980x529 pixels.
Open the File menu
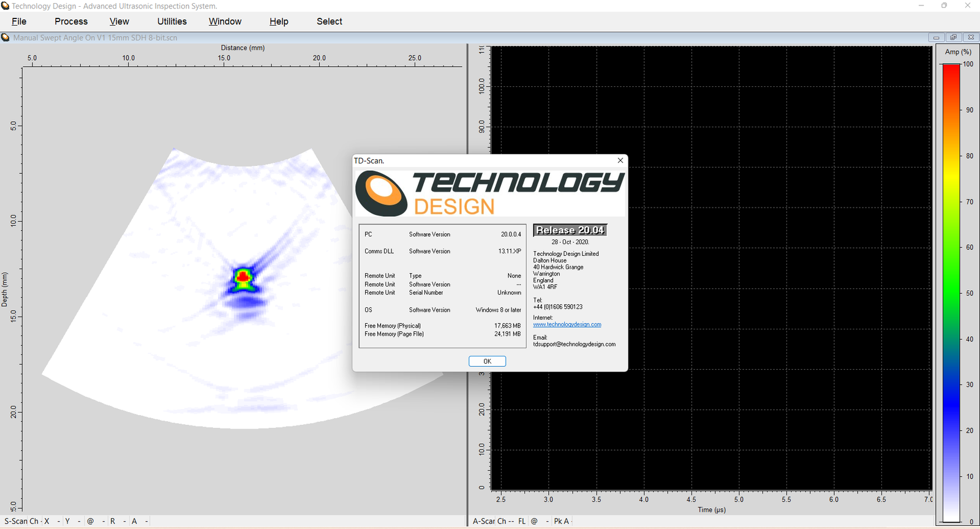tap(19, 21)
